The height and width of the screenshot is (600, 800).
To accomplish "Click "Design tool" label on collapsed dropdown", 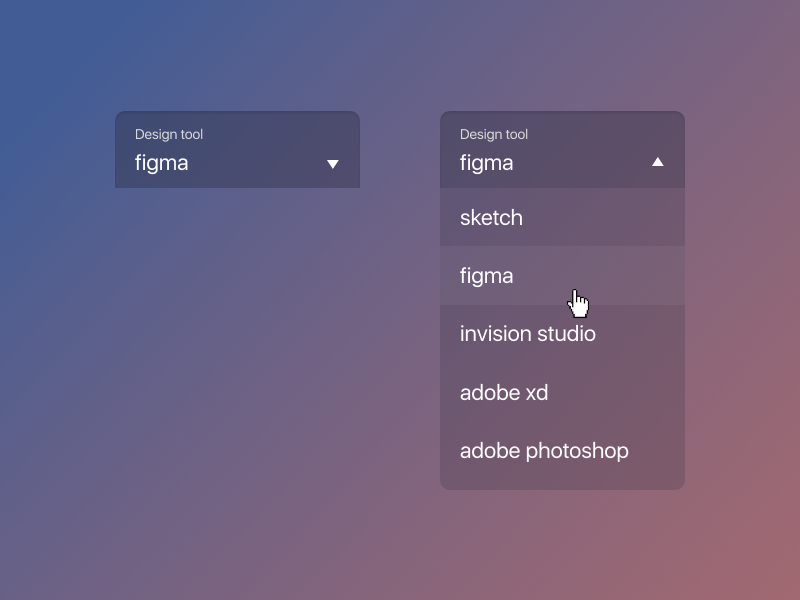I will [169, 135].
